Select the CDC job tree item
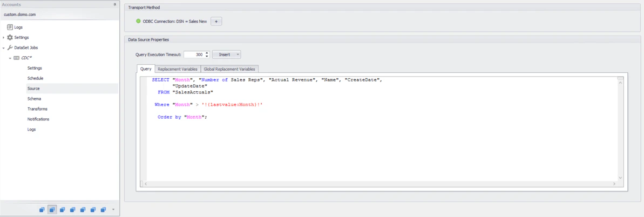The image size is (644, 217). (26, 58)
